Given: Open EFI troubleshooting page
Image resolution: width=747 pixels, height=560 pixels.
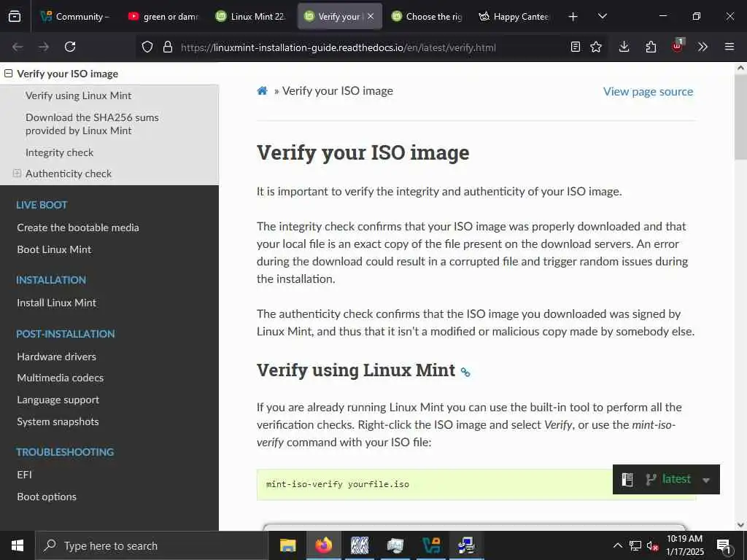Looking at the screenshot, I should 24,475.
